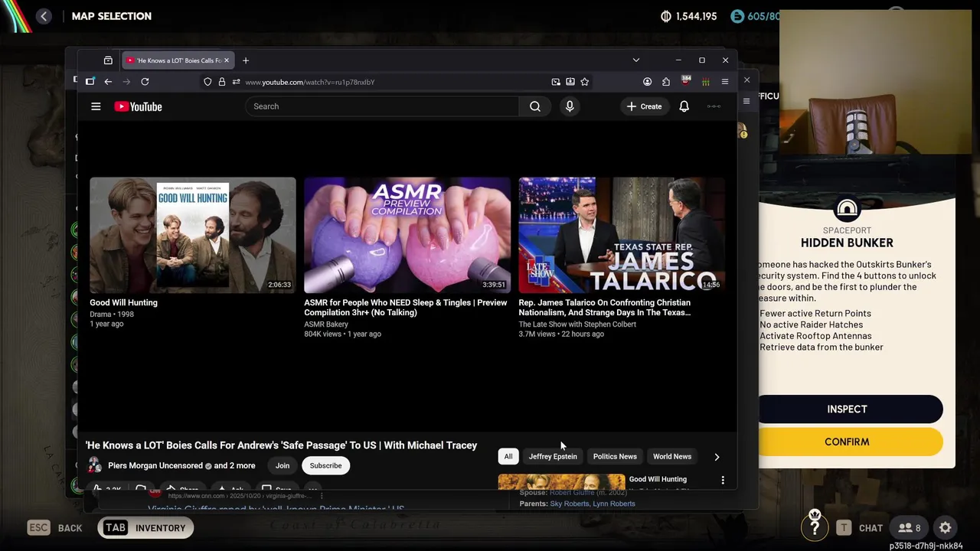Click the Create button on YouTube
980x551 pixels.
tap(644, 106)
